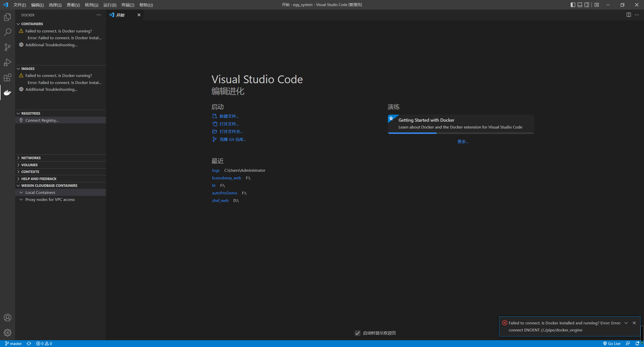Click the 克隆 Git 仓库 link

point(232,140)
